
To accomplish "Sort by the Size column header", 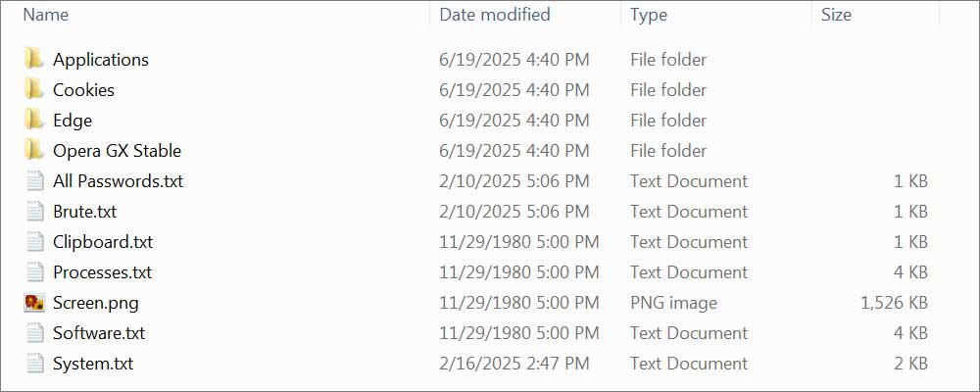I will click(x=836, y=15).
